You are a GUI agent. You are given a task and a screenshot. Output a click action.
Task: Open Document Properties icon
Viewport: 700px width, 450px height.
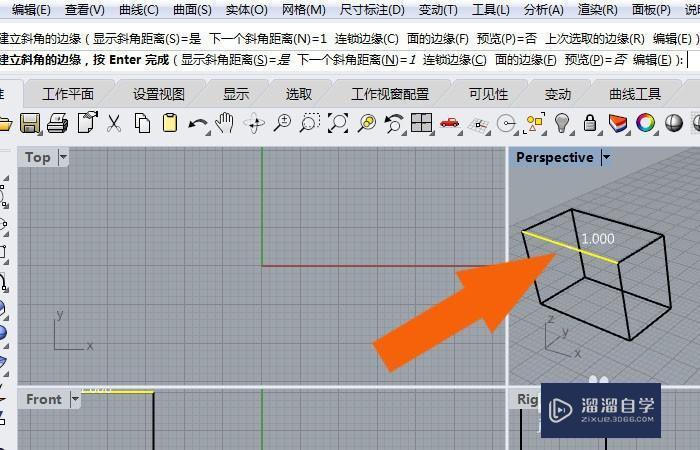click(x=88, y=122)
